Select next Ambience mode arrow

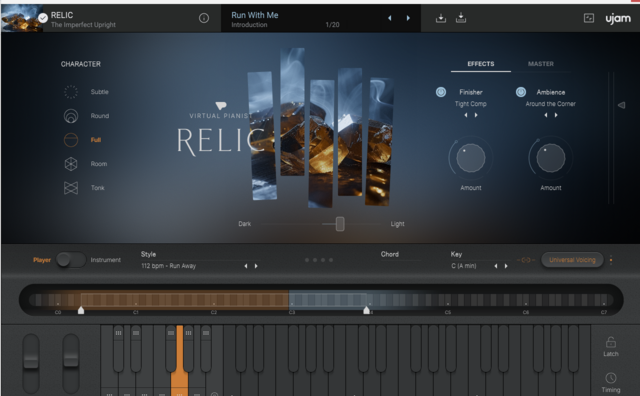pyautogui.click(x=556, y=115)
